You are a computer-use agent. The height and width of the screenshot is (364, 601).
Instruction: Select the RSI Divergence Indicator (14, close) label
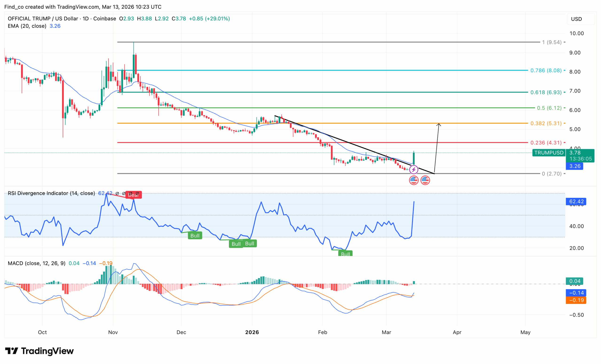(51, 193)
